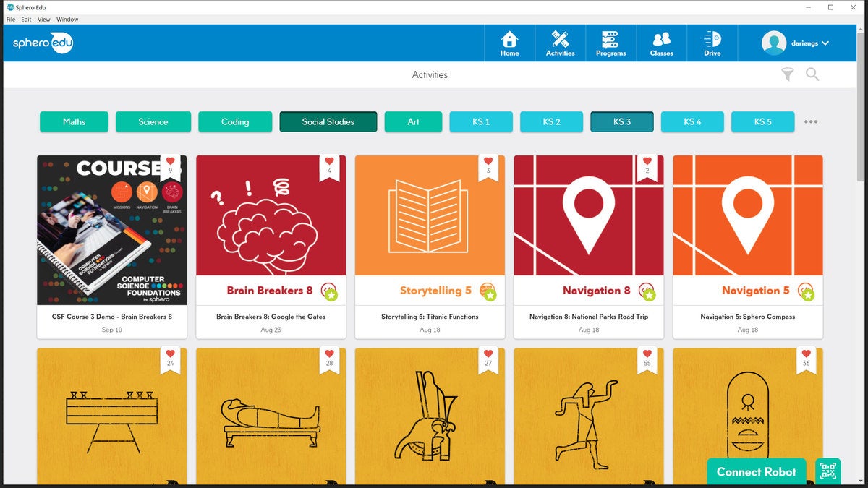The image size is (868, 488).
Task: Click the magnifying glass search icon
Action: coord(812,74)
